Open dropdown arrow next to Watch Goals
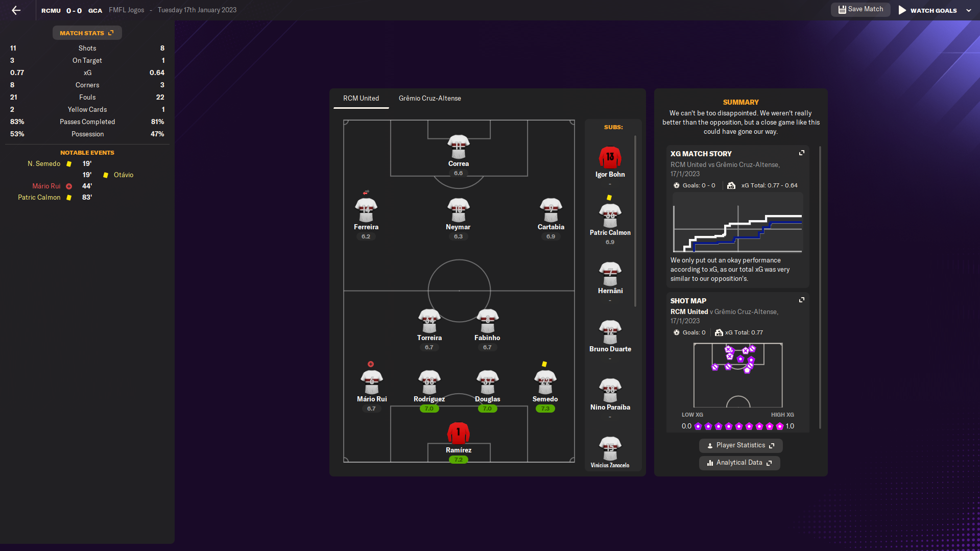Screen dimensions: 980x551 [x=969, y=10]
